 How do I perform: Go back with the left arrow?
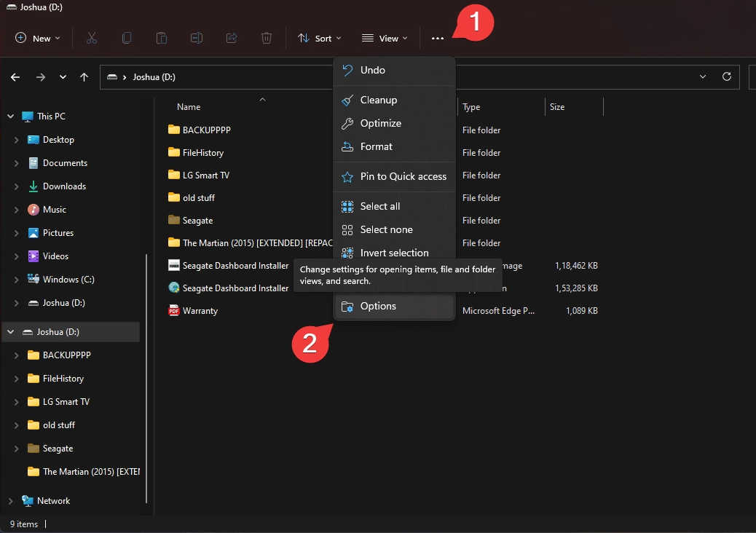click(x=15, y=77)
